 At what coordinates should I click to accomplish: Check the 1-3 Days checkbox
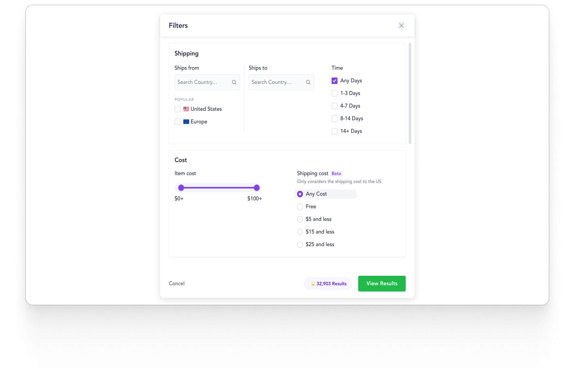click(334, 93)
